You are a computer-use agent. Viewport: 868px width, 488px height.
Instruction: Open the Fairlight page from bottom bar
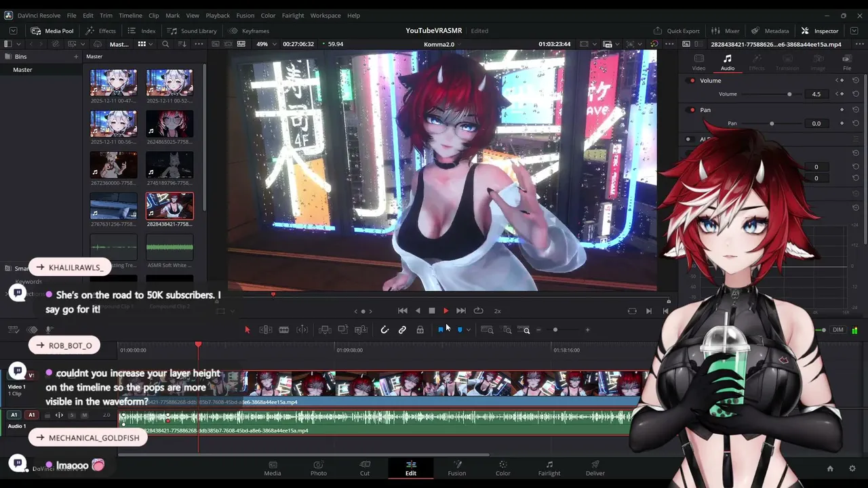click(x=549, y=468)
